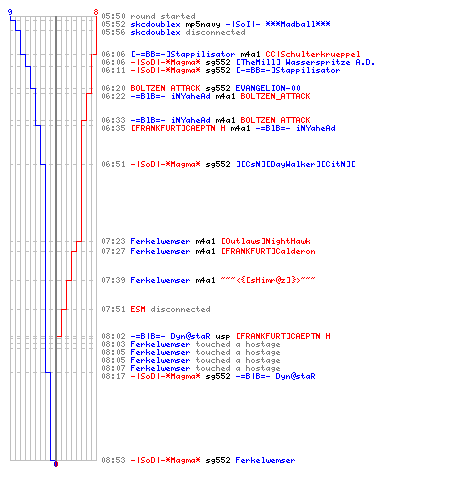Screen dimensions: 450x500
Task: Click the 08:07 touched a hostage entry
Action: [x=191, y=368]
